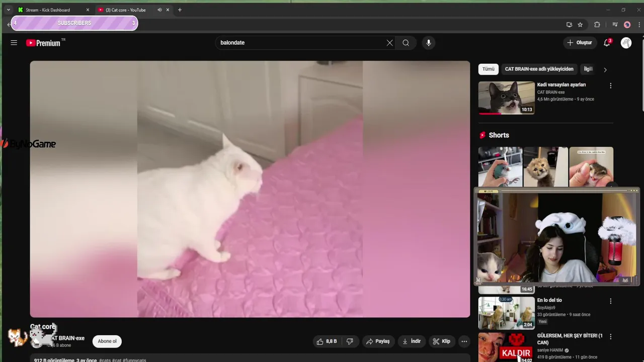The height and width of the screenshot is (362, 644).
Task: Close the Kick Dashboard tab
Action: click(x=88, y=10)
